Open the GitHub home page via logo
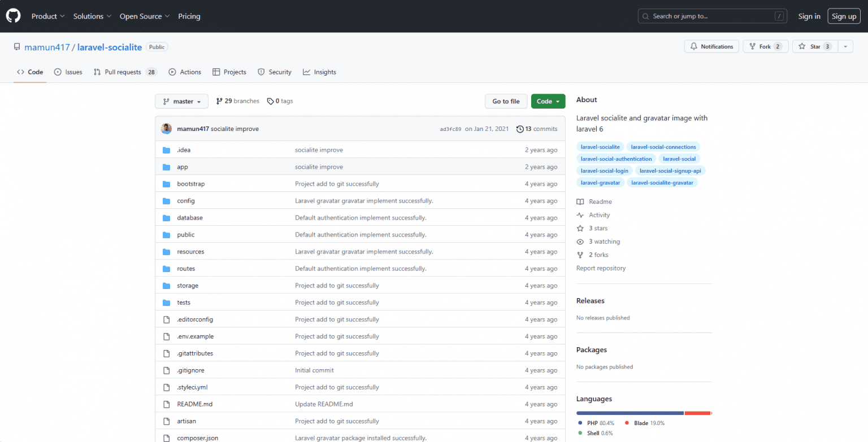This screenshot has width=868, height=442. pyautogui.click(x=13, y=16)
